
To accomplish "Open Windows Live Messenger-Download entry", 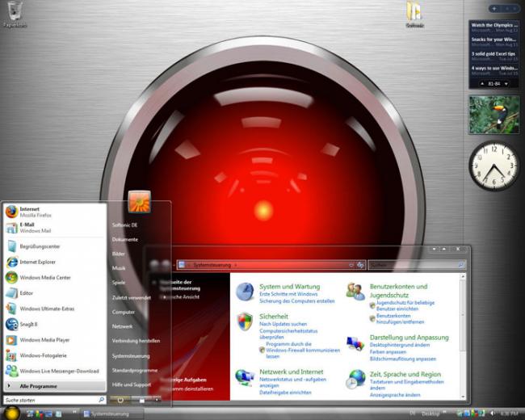I will pos(55,371).
